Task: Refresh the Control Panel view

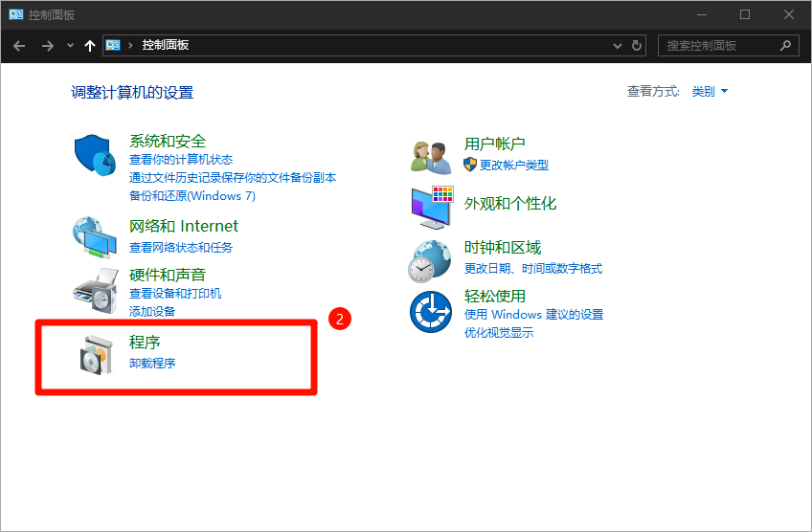Action: click(x=637, y=46)
